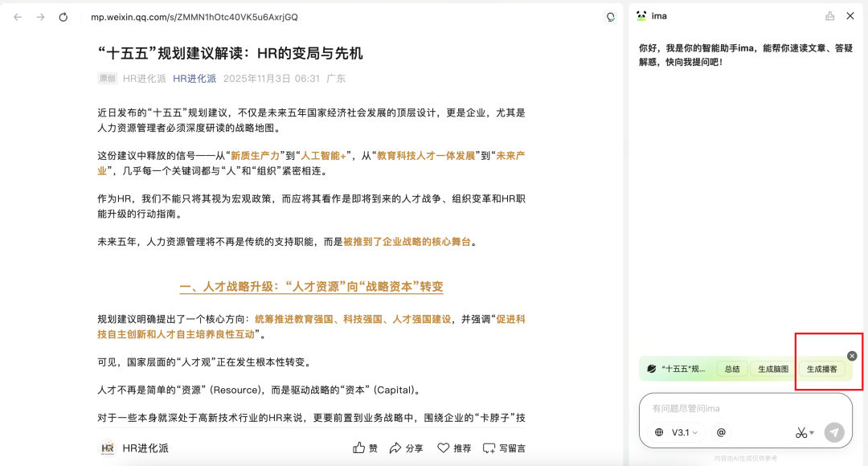Screen dimensions: 868x466
Task: Click the @ mention button
Action: (x=721, y=432)
